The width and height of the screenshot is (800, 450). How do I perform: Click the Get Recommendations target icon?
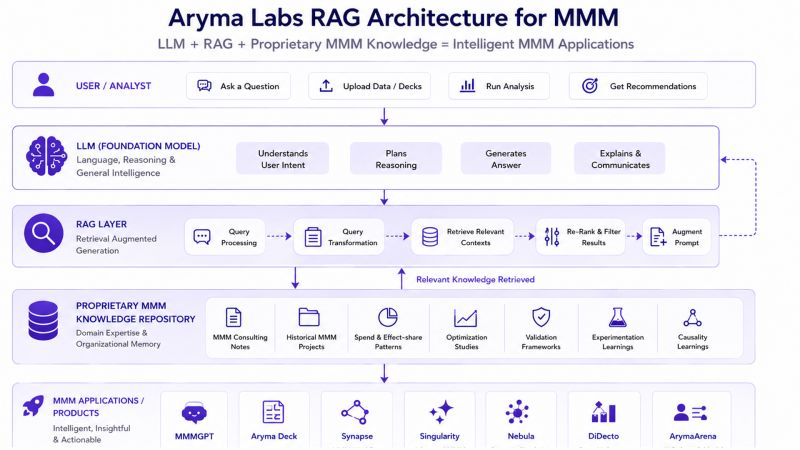pos(590,85)
